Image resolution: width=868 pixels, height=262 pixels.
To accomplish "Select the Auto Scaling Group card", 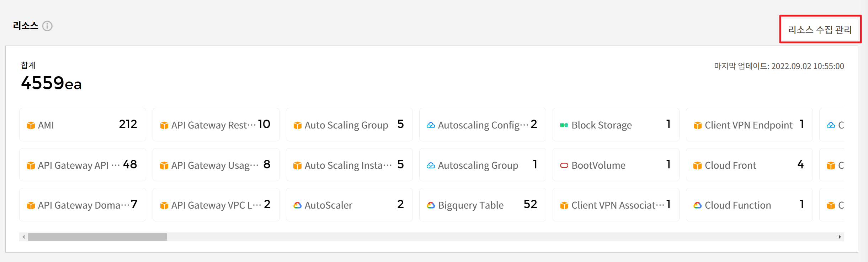I will 349,125.
